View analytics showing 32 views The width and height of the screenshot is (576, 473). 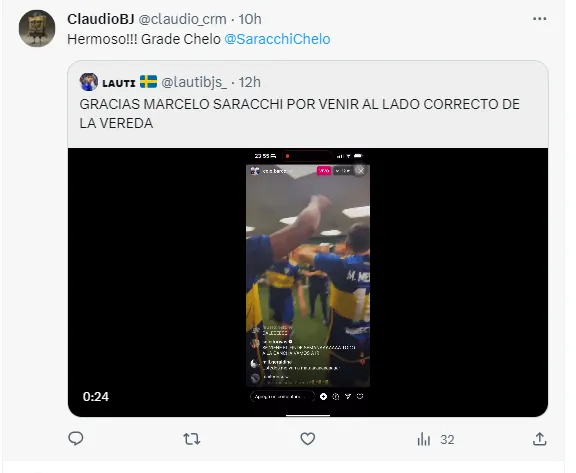click(x=436, y=439)
